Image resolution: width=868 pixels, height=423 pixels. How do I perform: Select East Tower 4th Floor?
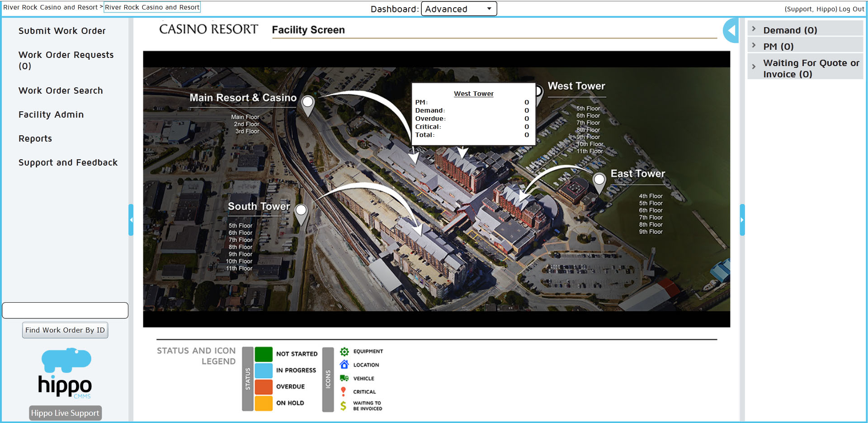click(651, 196)
